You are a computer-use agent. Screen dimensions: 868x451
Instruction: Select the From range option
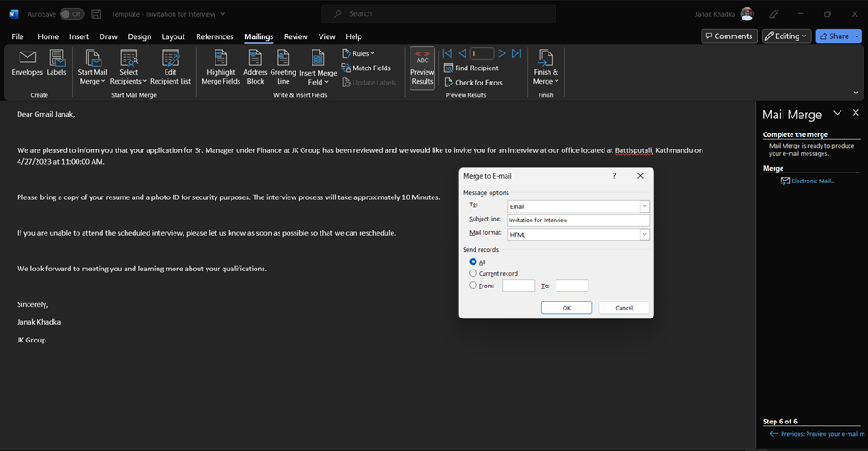click(x=473, y=286)
